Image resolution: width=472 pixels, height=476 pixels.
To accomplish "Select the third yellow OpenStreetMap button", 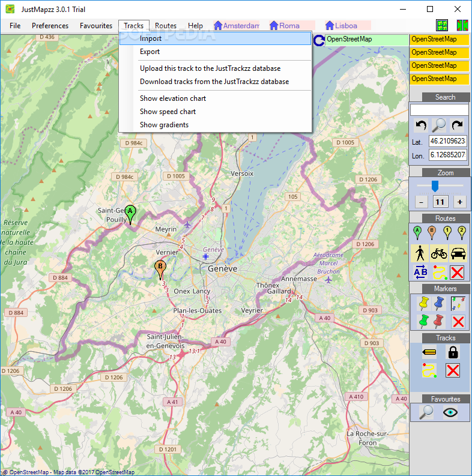I will click(x=439, y=65).
